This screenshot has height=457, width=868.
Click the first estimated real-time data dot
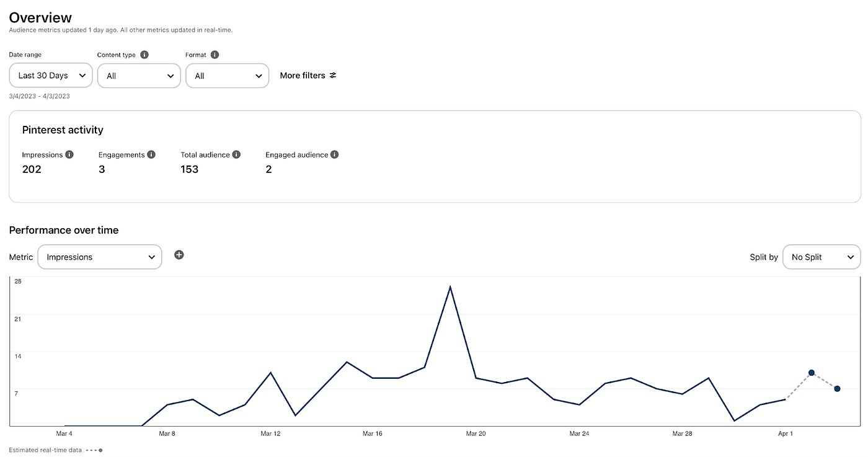tap(811, 373)
